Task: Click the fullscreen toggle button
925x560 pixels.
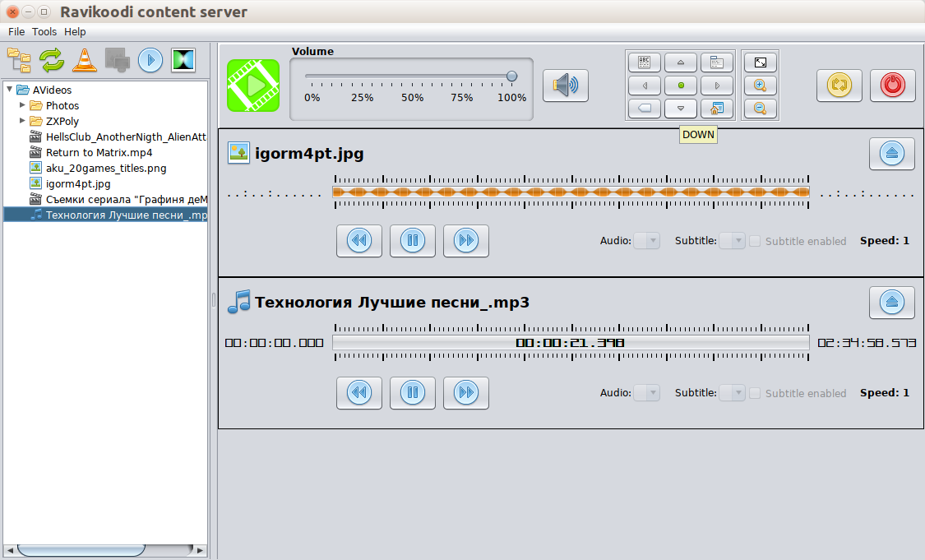Action: click(x=761, y=62)
